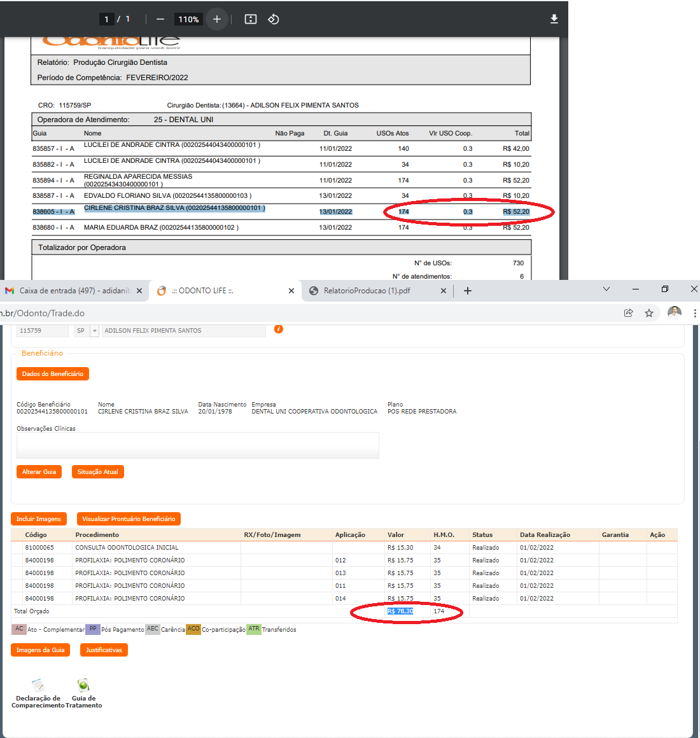This screenshot has height=738, width=700.
Task: Click the fit to page icon
Action: coord(251,19)
